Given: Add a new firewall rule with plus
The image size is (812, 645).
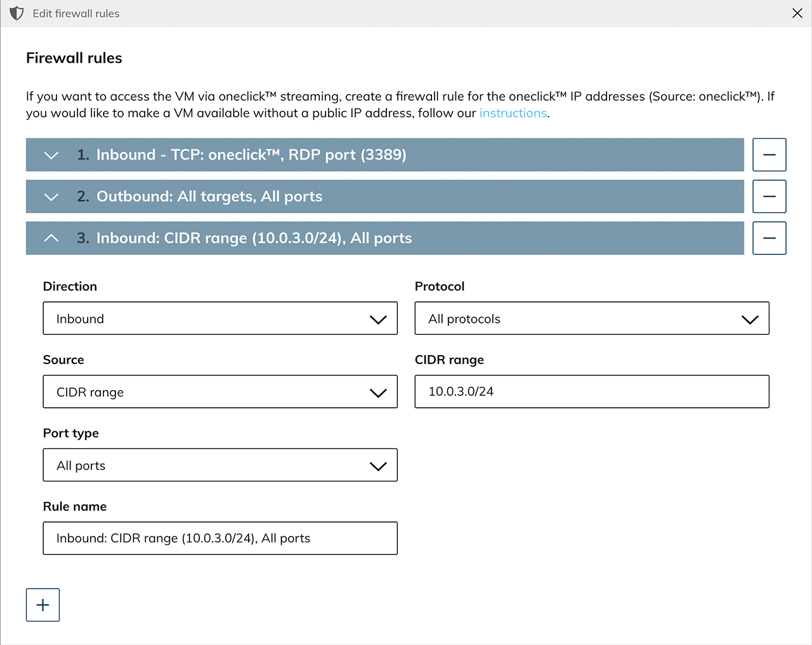Looking at the screenshot, I should (43, 604).
